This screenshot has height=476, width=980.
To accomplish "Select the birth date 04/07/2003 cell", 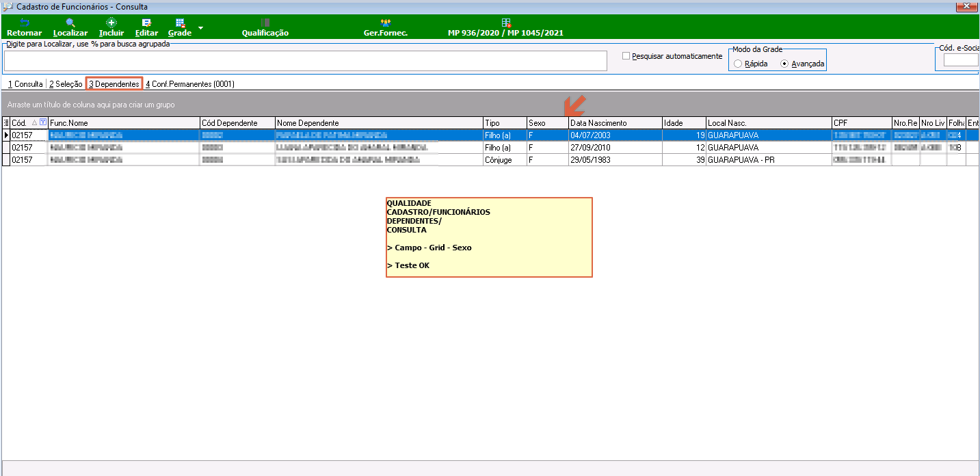I will coord(615,135).
